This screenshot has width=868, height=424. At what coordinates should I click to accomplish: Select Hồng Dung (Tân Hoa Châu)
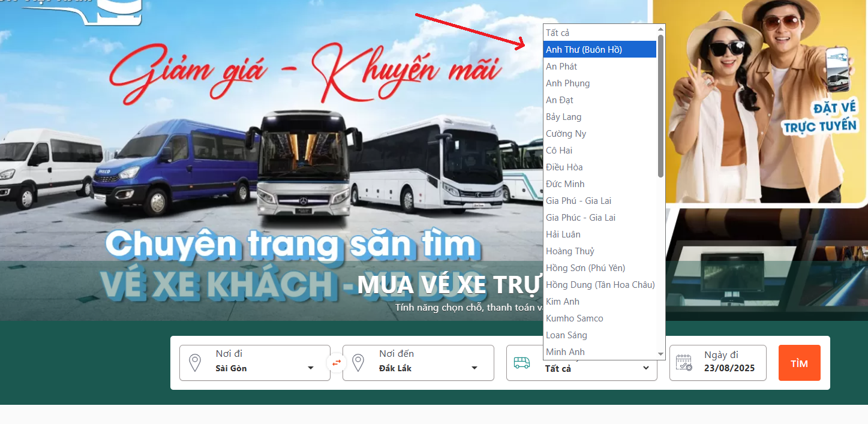[x=600, y=285]
